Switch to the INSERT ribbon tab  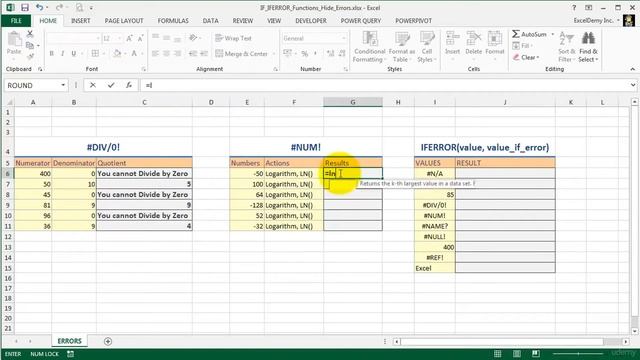click(x=81, y=21)
